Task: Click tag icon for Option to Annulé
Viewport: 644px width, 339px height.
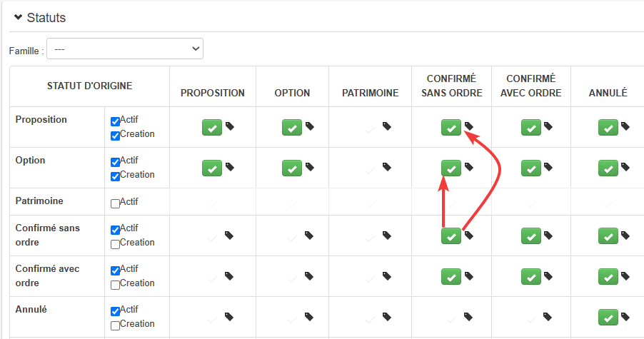Action: click(625, 167)
